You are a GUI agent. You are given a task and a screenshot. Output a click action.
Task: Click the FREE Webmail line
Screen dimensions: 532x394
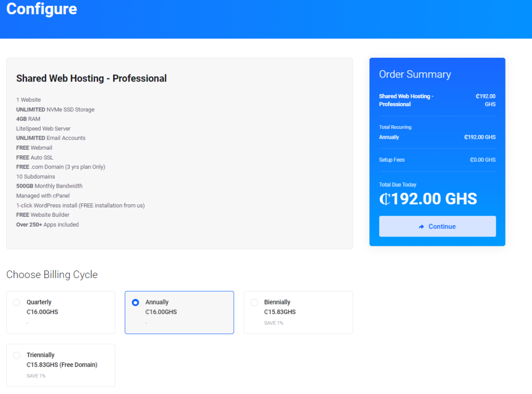(34, 148)
